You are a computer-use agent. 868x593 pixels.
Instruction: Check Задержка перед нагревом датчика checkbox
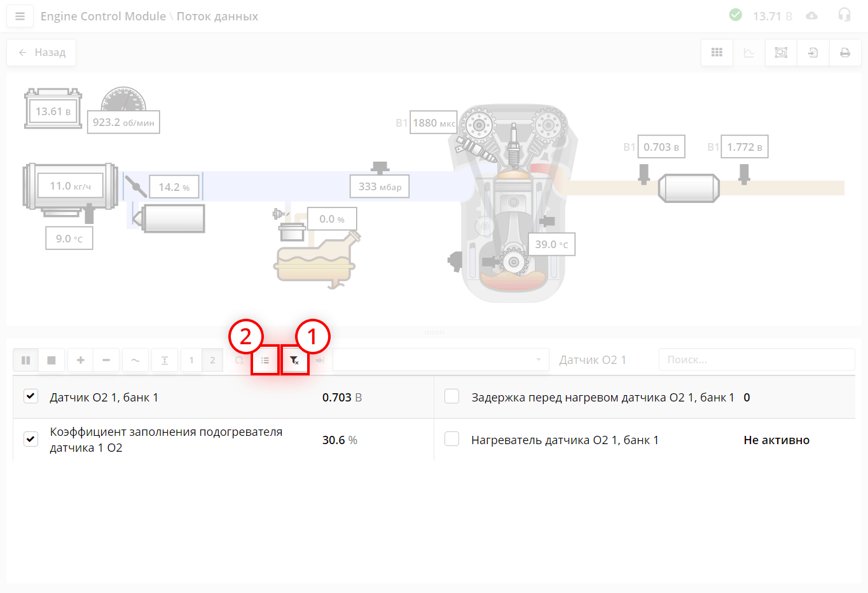coord(451,396)
